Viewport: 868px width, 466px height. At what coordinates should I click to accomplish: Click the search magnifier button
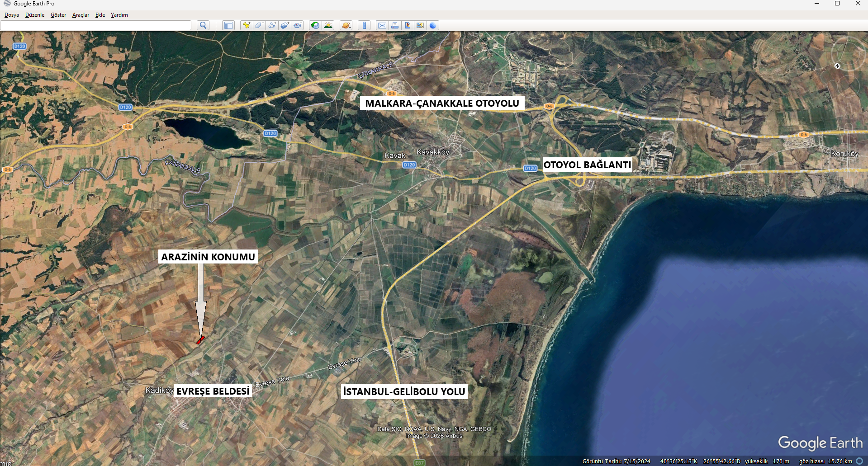tap(203, 25)
